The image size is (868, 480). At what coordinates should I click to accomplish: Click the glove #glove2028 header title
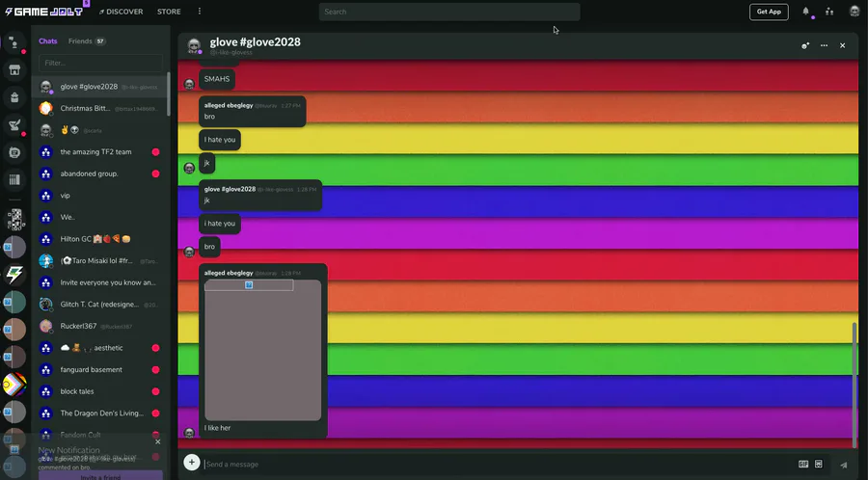click(256, 42)
